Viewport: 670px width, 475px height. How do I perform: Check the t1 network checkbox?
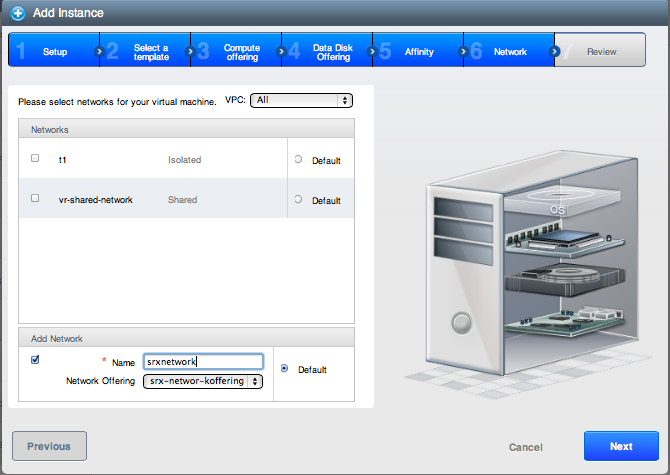click(35, 158)
